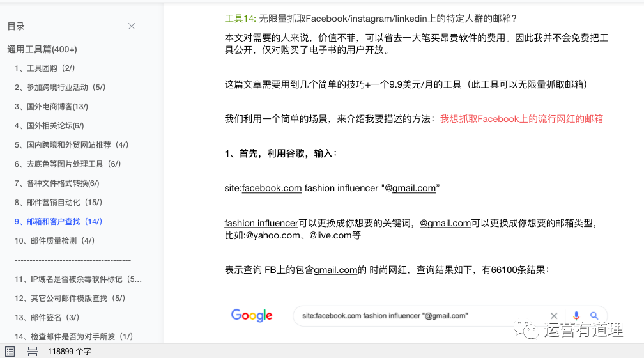Screen dimensions: 644x358
Task: Click the page layout icon in status bar
Action: point(32,351)
